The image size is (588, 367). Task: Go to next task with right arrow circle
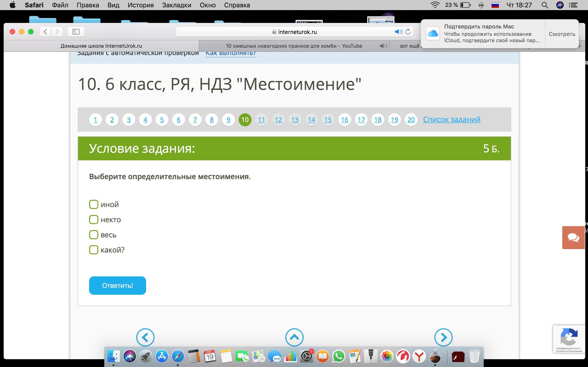pyautogui.click(x=443, y=337)
